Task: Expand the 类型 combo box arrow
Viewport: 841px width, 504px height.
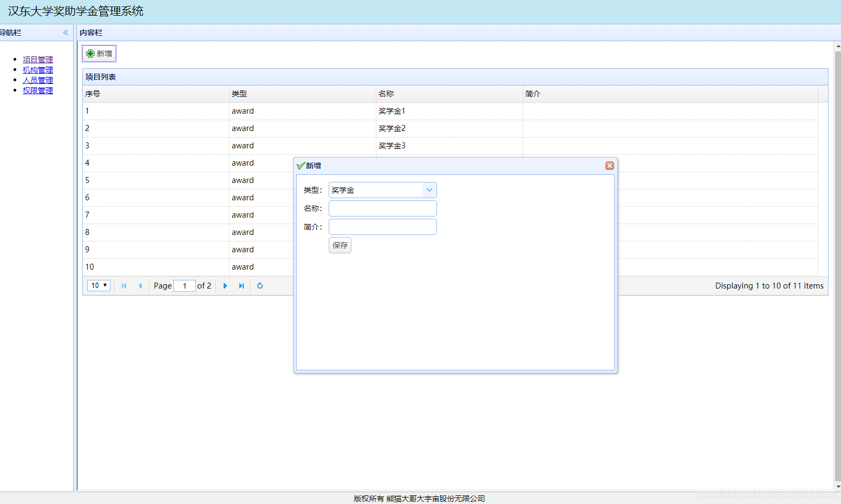Action: point(429,190)
